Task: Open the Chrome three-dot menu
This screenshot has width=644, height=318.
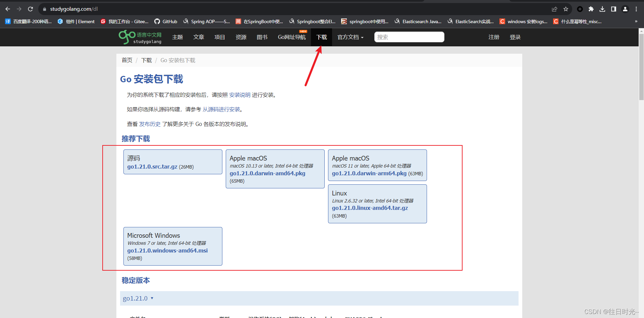Action: coord(636,9)
